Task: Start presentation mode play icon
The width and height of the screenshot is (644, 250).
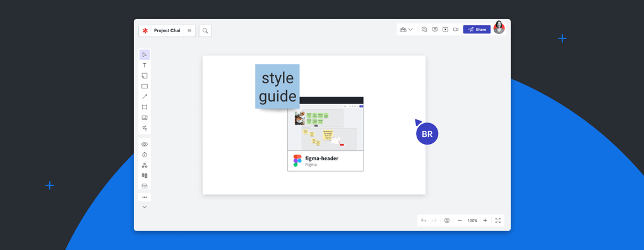Action: (x=445, y=30)
